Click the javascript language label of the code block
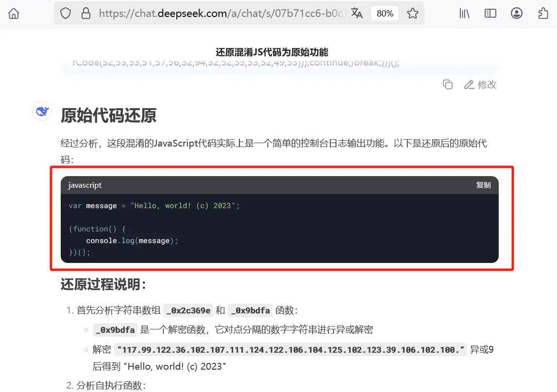Image resolution: width=557 pixels, height=392 pixels. pos(85,185)
